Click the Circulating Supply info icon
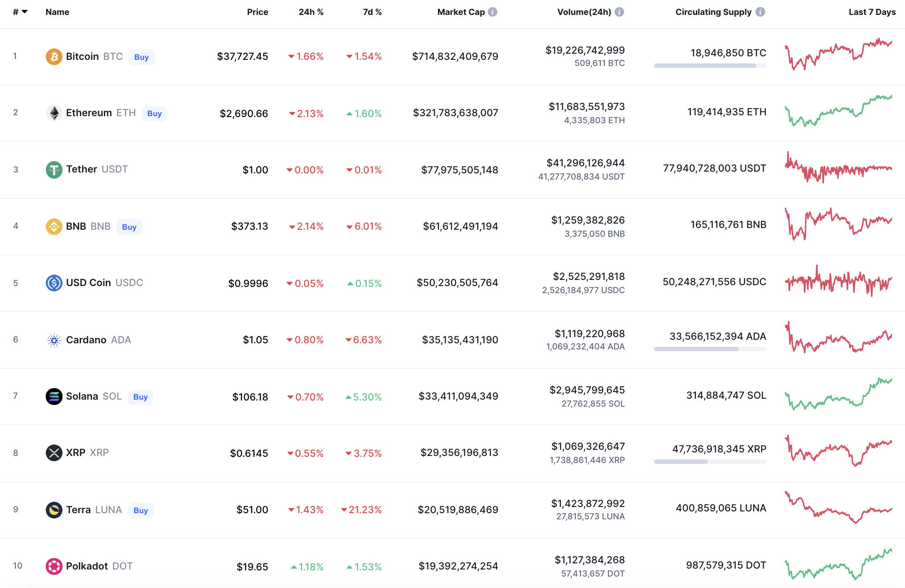 tap(760, 12)
